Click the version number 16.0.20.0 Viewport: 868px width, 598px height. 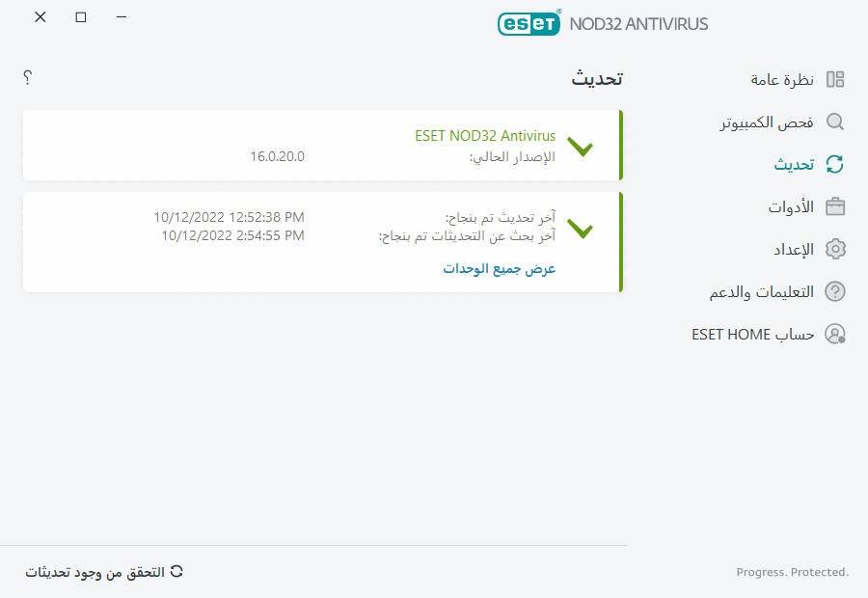point(277,156)
